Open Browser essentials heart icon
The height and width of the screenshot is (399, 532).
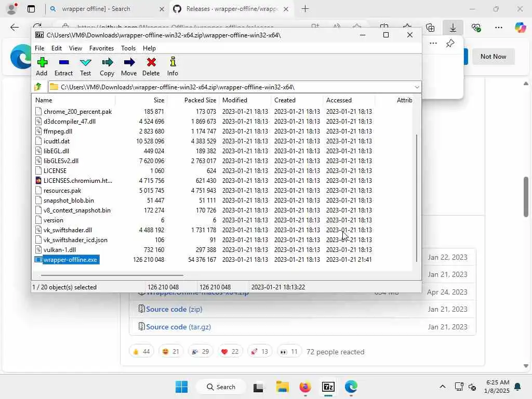click(476, 28)
